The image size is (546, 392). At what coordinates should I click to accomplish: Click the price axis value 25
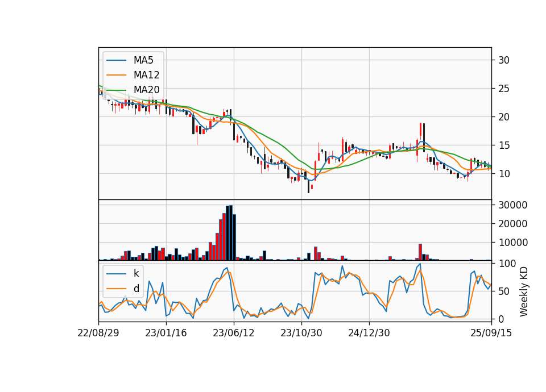coord(503,89)
